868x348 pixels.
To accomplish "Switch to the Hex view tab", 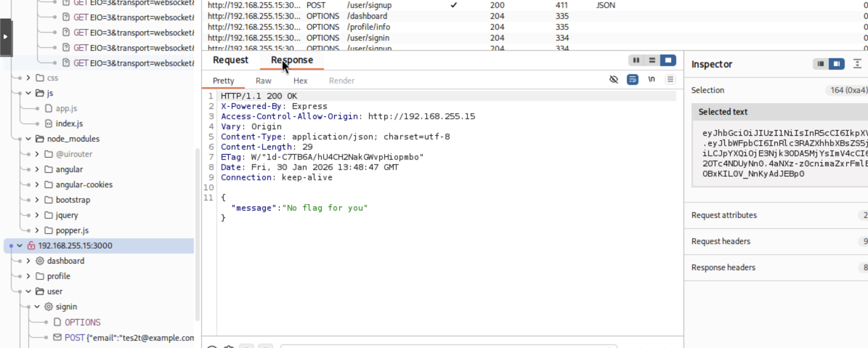I will coord(300,81).
